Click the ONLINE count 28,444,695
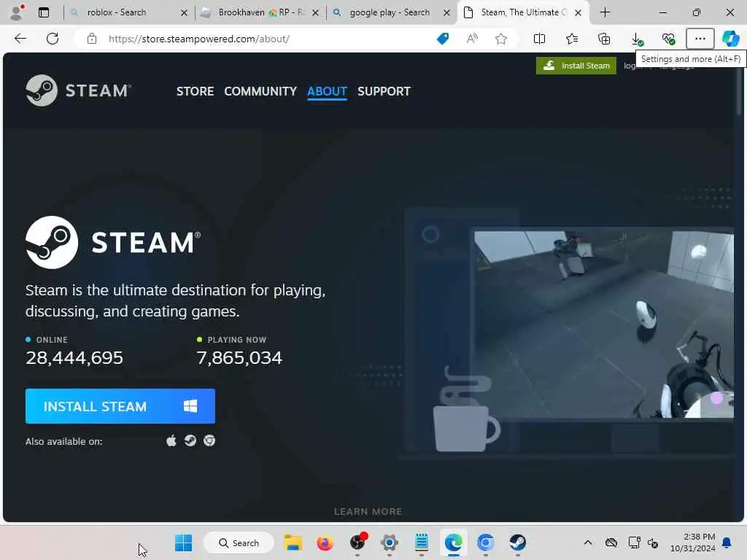 pos(74,357)
